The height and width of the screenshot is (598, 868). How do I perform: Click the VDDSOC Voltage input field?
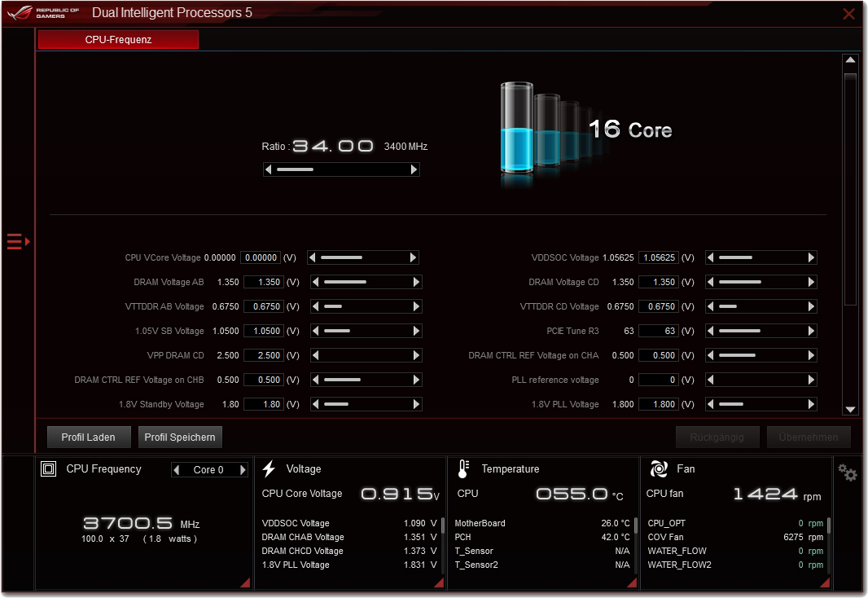659,257
